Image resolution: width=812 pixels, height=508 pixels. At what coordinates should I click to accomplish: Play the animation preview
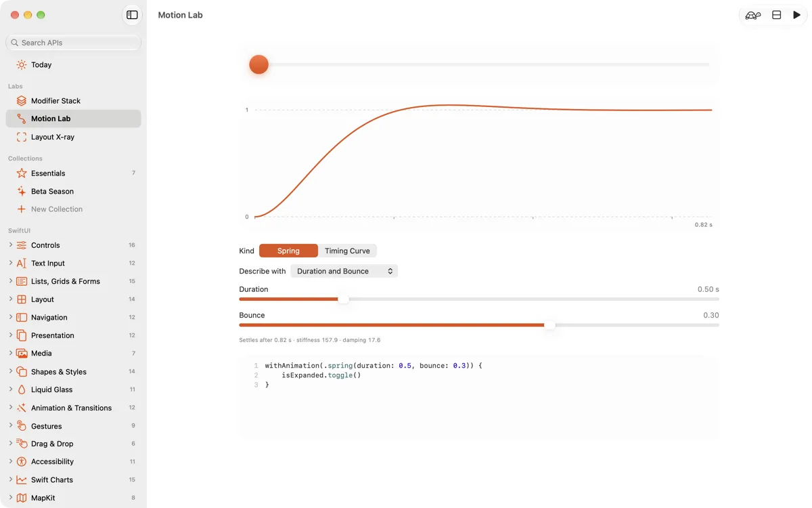pyautogui.click(x=796, y=15)
